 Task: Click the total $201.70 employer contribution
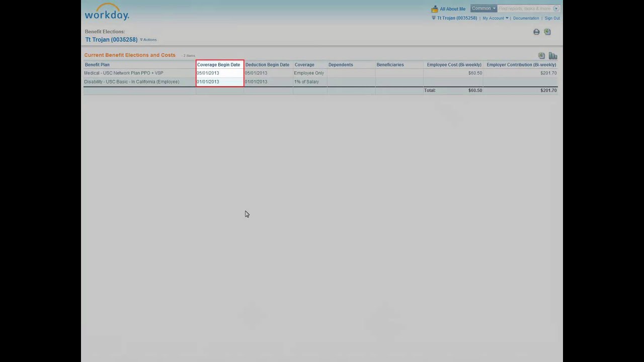tap(548, 90)
